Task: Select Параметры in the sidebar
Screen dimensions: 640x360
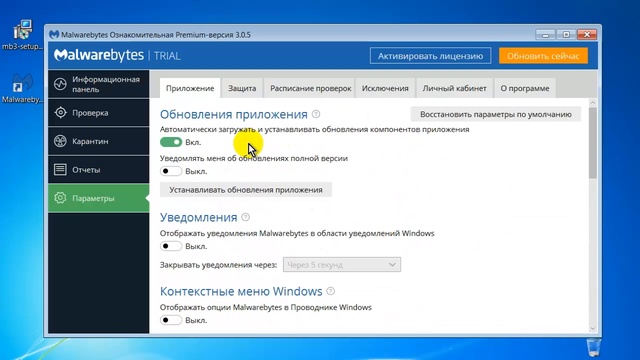Action: point(99,198)
